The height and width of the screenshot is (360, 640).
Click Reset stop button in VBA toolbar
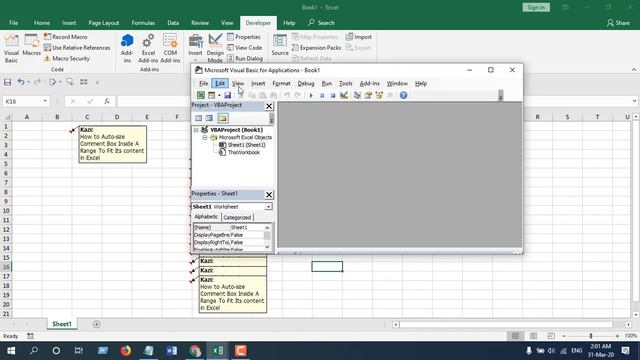pos(333,95)
